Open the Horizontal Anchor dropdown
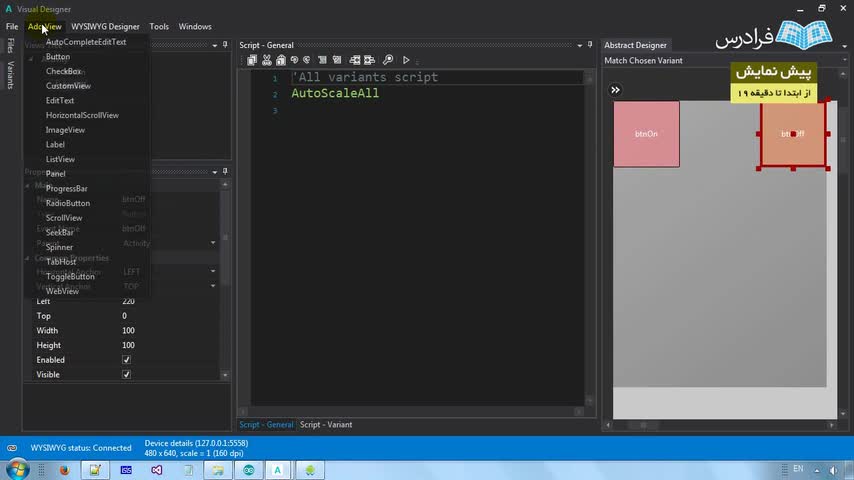Viewport: 854px width, 480px height. [213, 271]
